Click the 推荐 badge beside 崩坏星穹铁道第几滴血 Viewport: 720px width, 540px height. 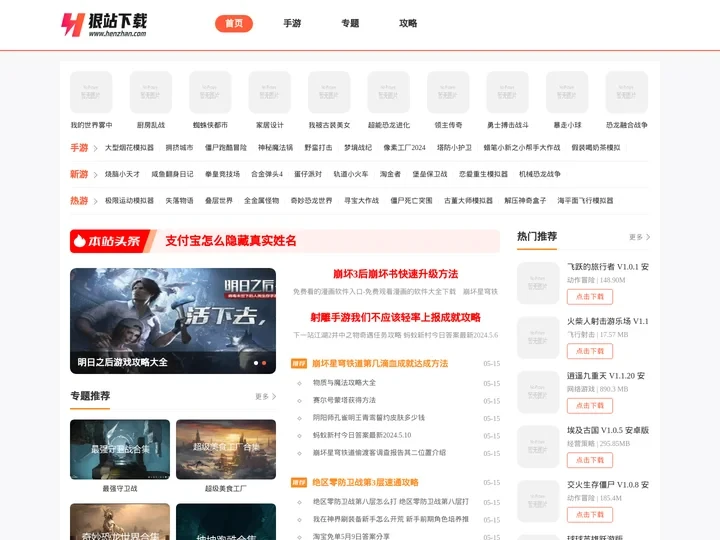[x=299, y=364]
